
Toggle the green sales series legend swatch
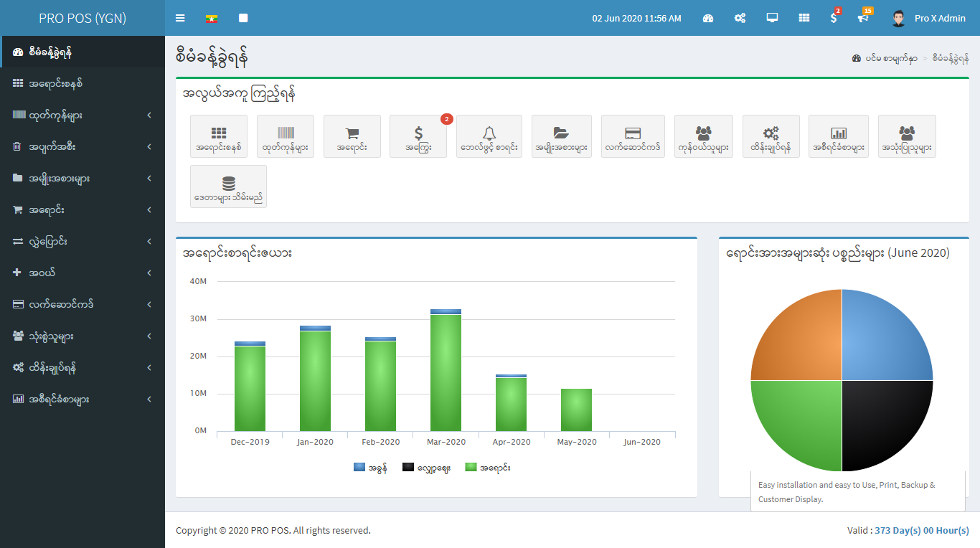tap(471, 467)
